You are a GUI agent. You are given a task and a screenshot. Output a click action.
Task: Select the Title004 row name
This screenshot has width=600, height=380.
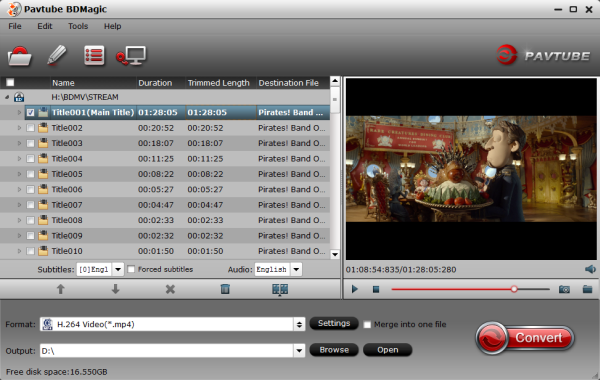click(x=67, y=159)
